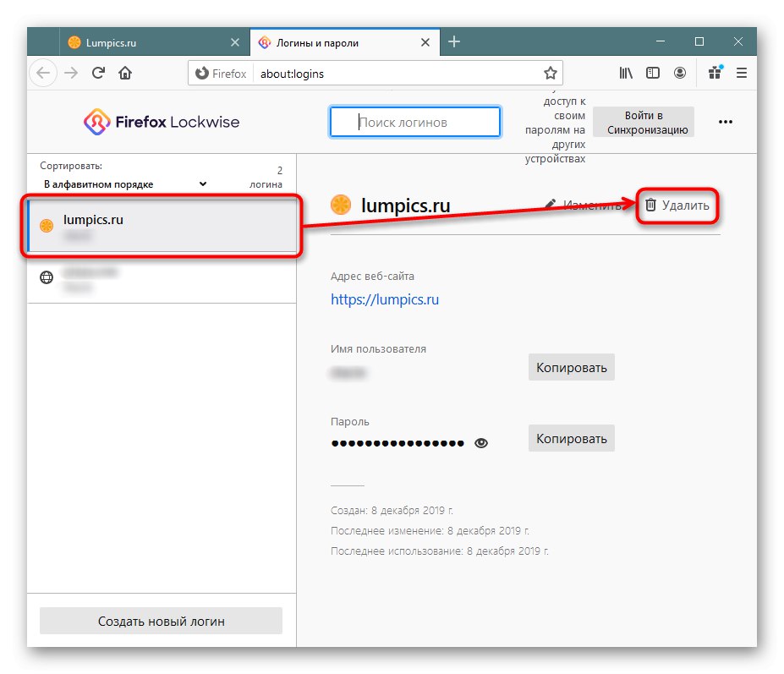Maximize the Firefox window
This screenshot has width=784, height=674.
pos(699,41)
